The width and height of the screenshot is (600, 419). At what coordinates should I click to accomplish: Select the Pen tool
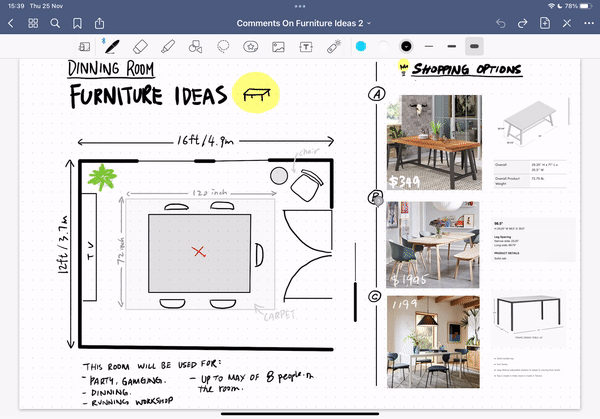(x=113, y=46)
